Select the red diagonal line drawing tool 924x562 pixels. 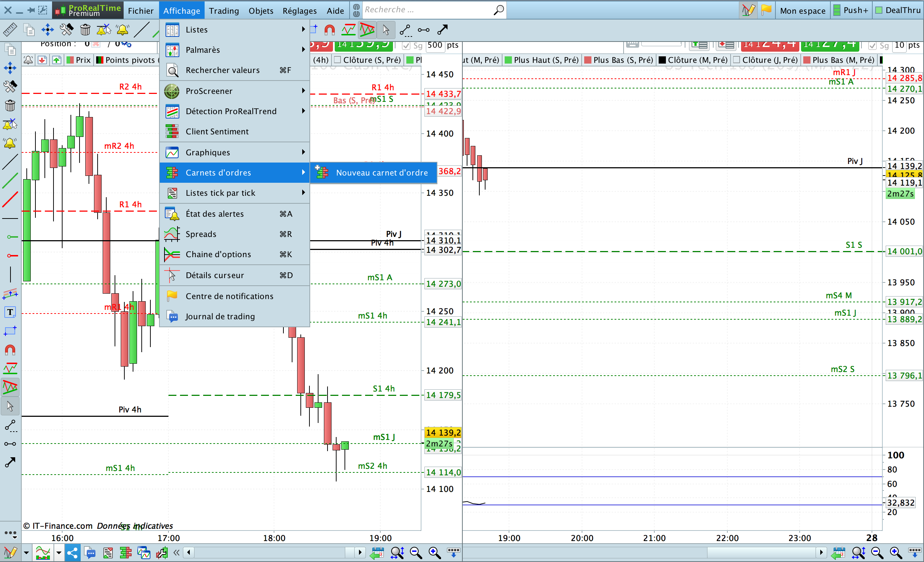(x=10, y=200)
